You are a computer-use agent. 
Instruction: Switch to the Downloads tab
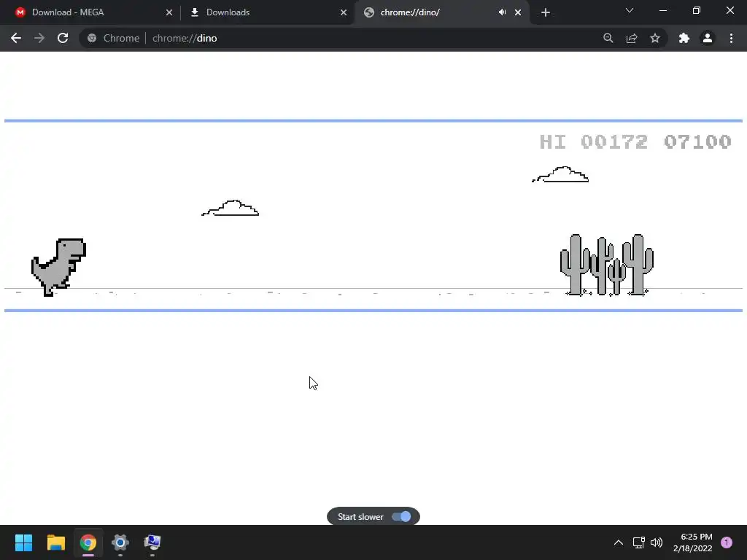point(267,12)
